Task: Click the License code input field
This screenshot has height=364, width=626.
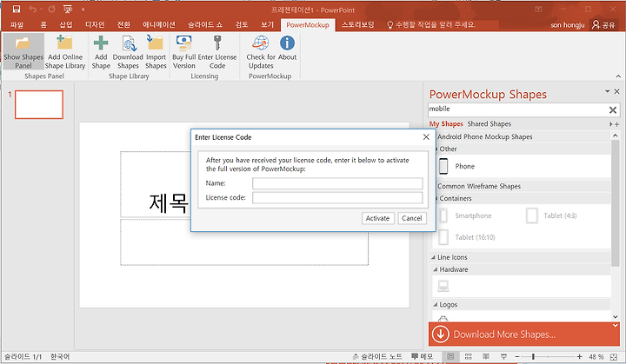Action: click(x=337, y=197)
